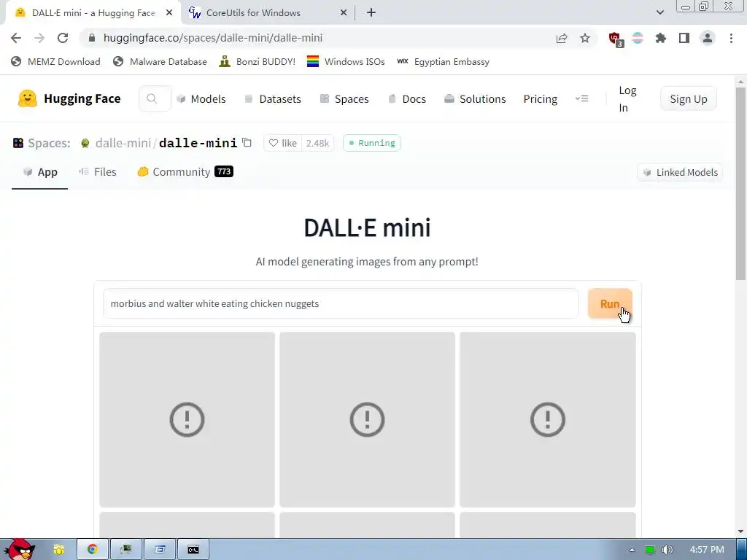The height and width of the screenshot is (560, 747).
Task: Open Malware Database bookmark
Action: tap(160, 61)
